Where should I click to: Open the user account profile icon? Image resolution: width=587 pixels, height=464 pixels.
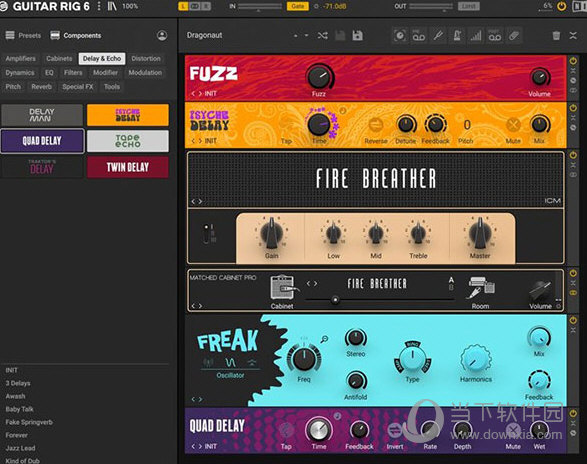tap(162, 36)
